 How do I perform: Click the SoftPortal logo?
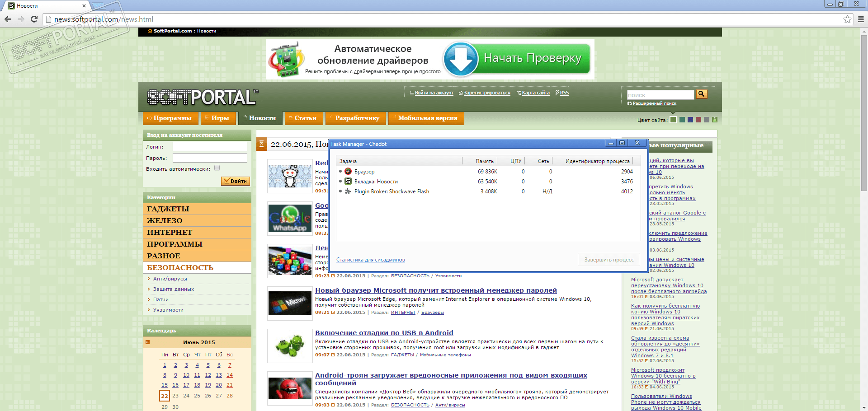click(203, 97)
